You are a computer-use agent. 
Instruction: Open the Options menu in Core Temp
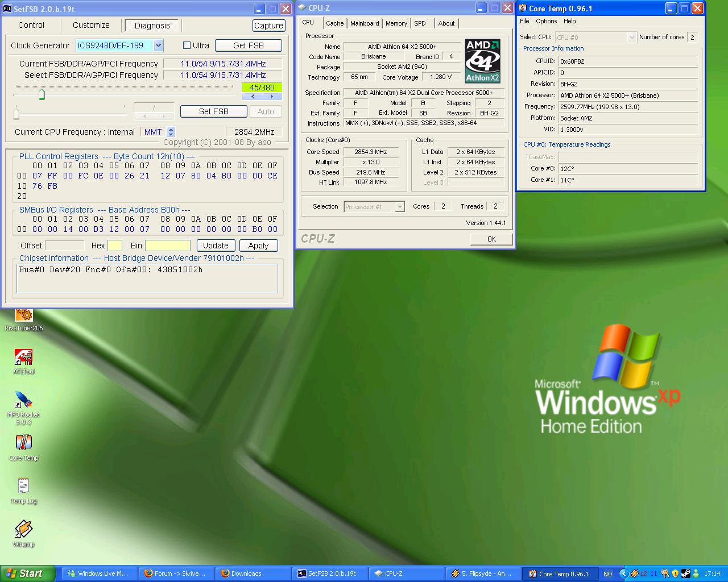coord(546,21)
